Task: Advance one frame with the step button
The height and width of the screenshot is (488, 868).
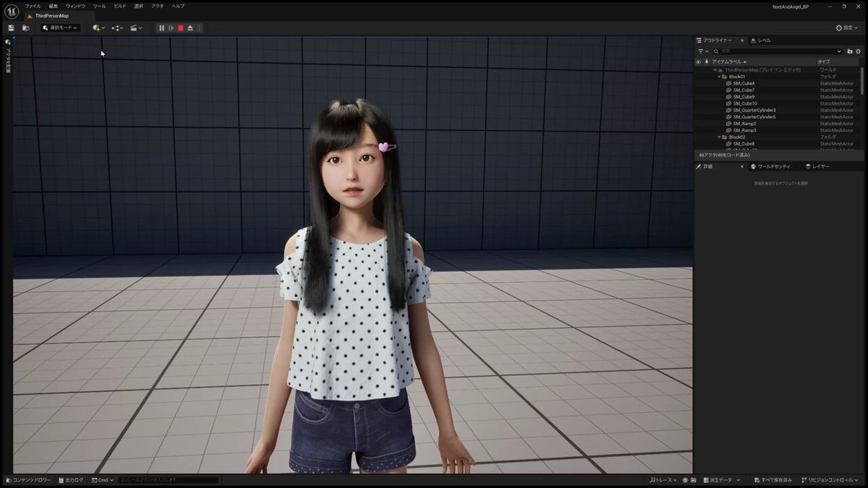Action: click(x=171, y=28)
